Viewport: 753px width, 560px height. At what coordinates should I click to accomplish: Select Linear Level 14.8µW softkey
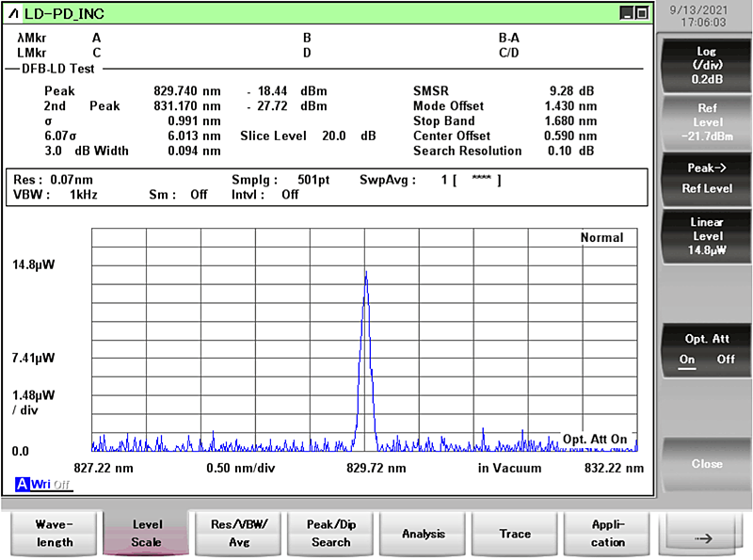pos(707,236)
